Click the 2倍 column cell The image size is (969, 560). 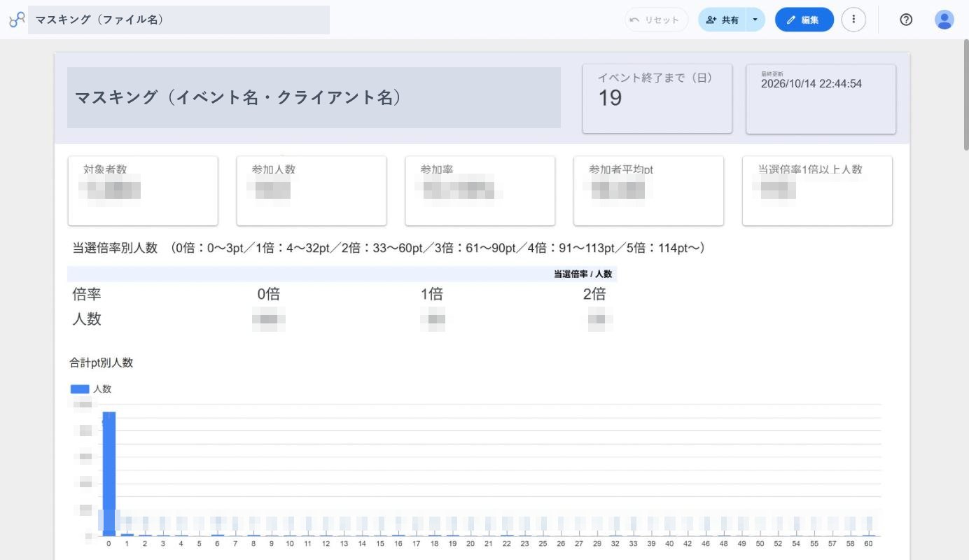[x=594, y=295]
